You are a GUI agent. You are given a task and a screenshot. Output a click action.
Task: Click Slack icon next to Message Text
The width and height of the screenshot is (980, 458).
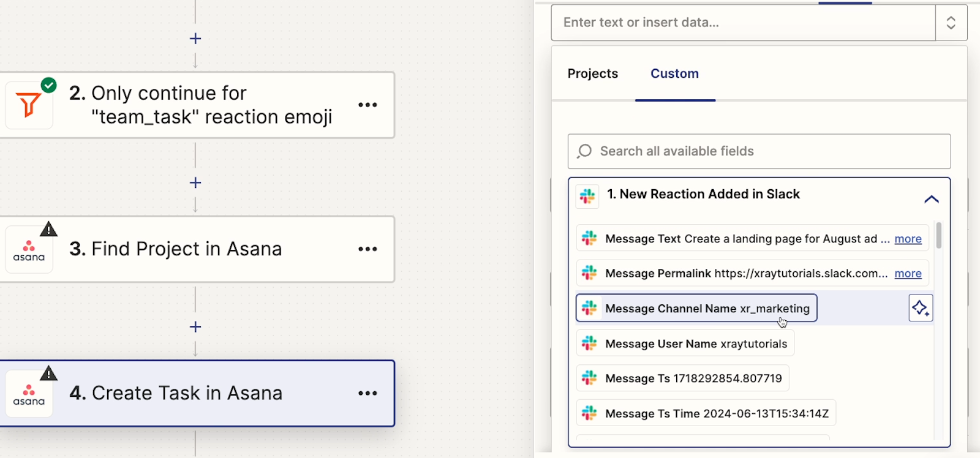coord(589,238)
